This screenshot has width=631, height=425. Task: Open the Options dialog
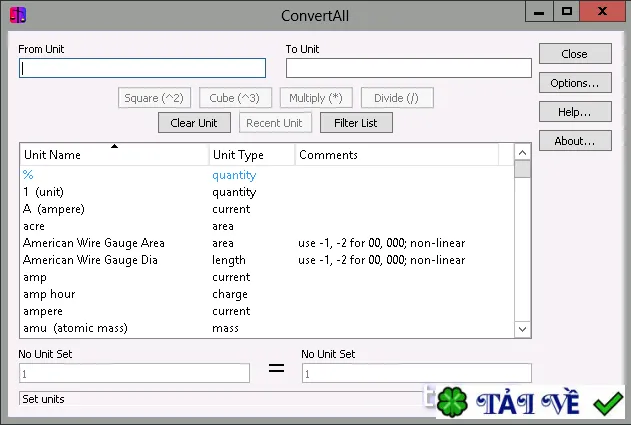[575, 83]
